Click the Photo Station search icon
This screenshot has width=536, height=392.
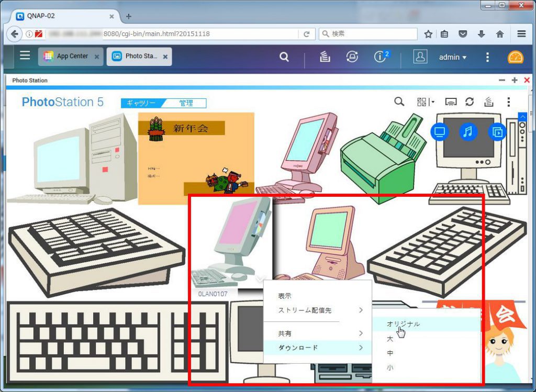399,102
